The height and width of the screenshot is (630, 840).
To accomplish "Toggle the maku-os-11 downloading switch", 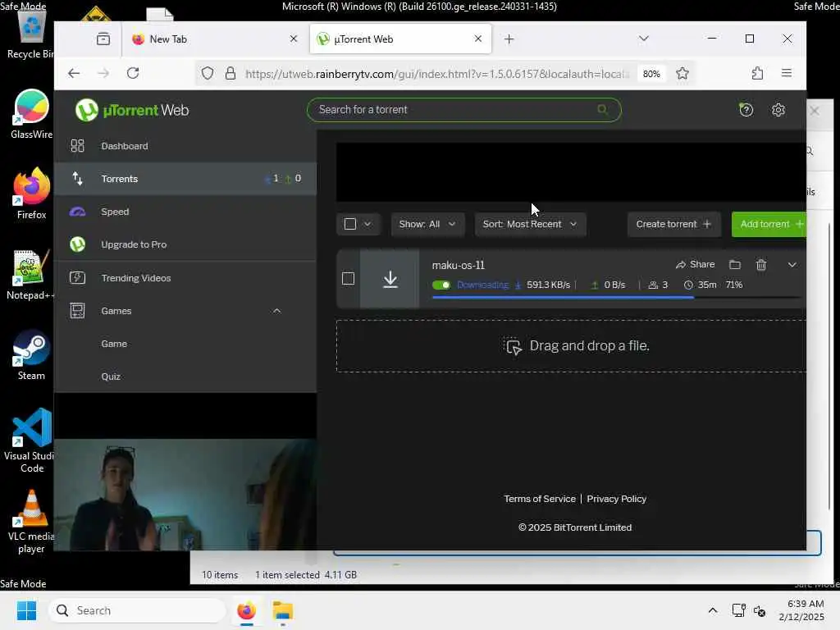I will [441, 285].
